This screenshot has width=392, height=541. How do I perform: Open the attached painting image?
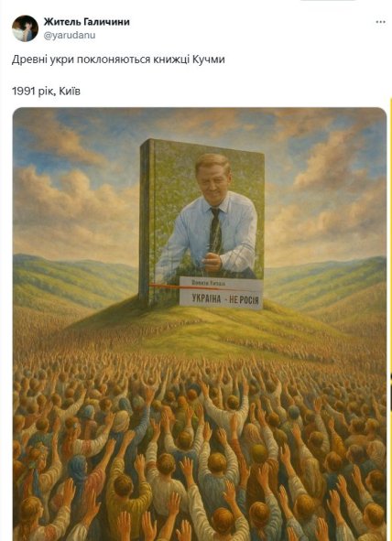(x=200, y=324)
